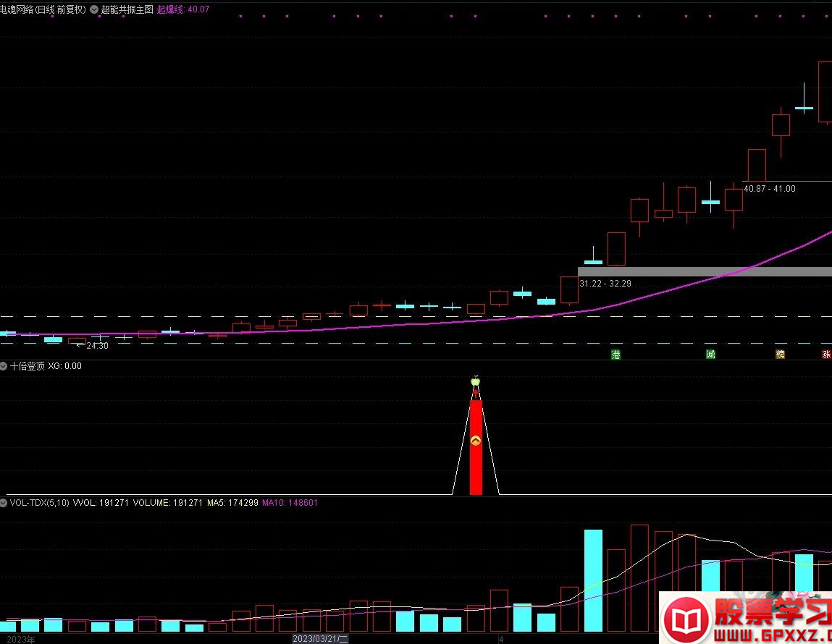Open the 十倍登顶 indicator dropdown icon

pyautogui.click(x=3, y=366)
